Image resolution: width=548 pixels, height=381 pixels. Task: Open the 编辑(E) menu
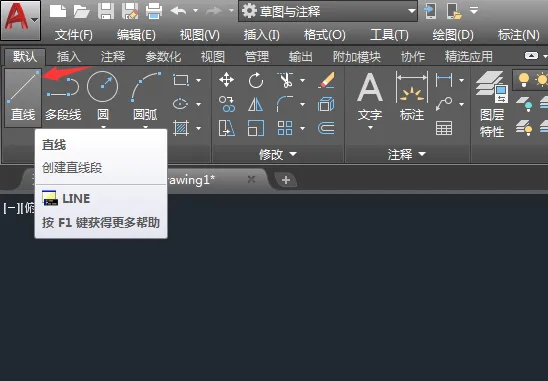point(136,35)
